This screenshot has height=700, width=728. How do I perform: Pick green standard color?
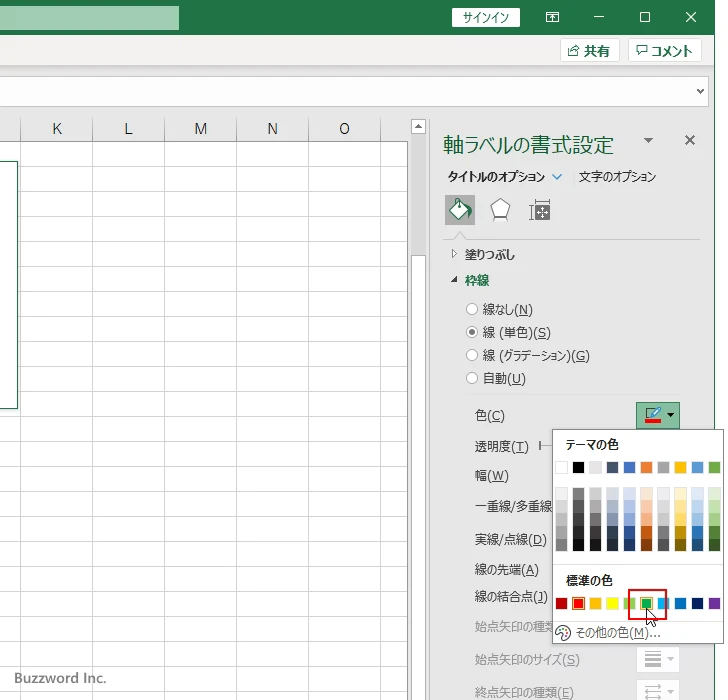pyautogui.click(x=646, y=603)
